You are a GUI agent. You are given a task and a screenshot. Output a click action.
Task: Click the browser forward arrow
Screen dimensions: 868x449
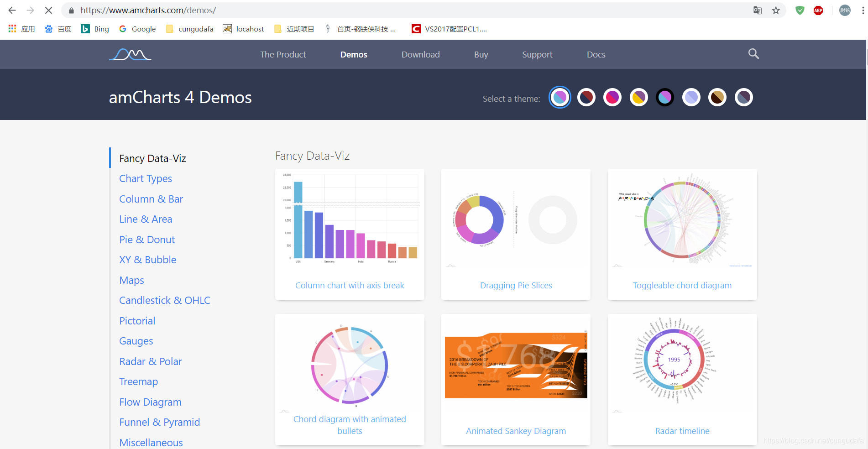click(x=30, y=10)
